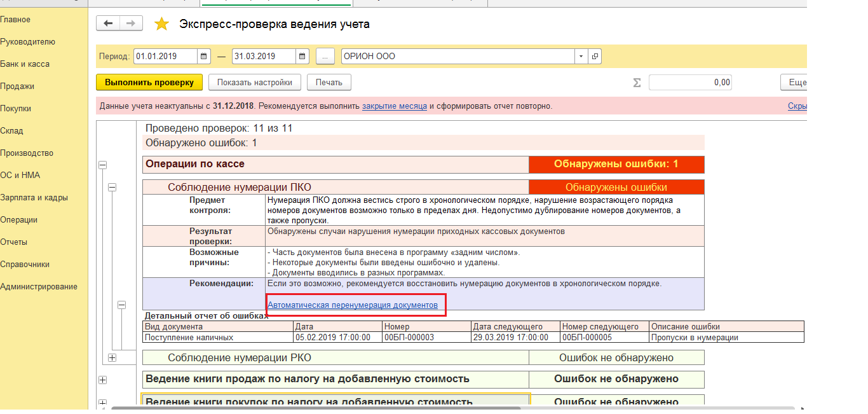The height and width of the screenshot is (414, 868).
Task: Click the period selection ellipsis button
Action: tap(325, 56)
